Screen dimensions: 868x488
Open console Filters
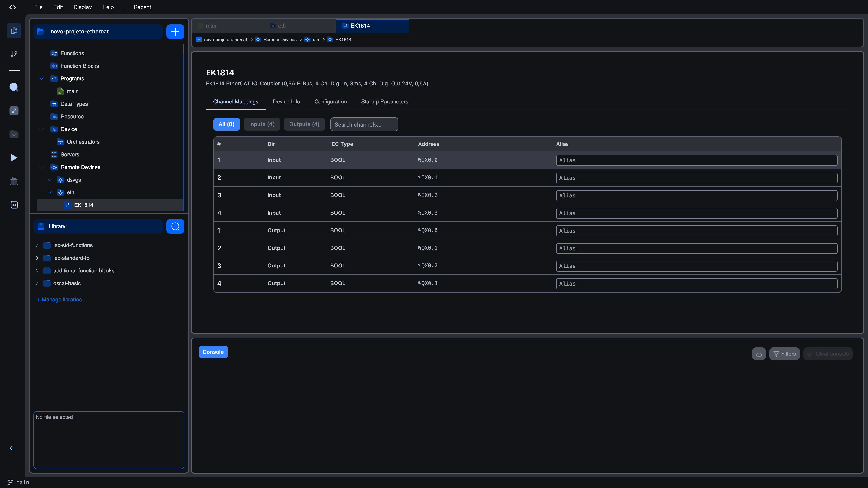784,354
